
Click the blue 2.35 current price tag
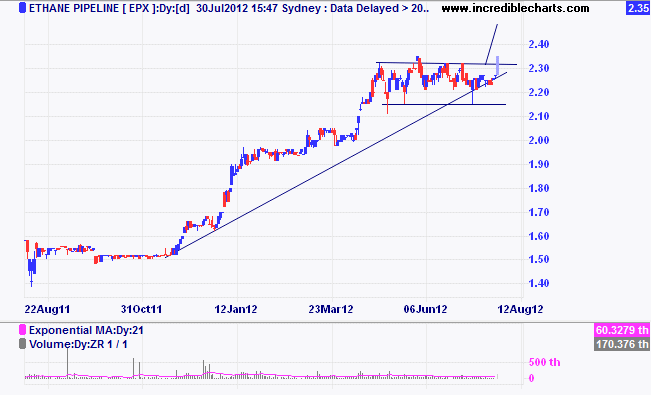(638, 8)
